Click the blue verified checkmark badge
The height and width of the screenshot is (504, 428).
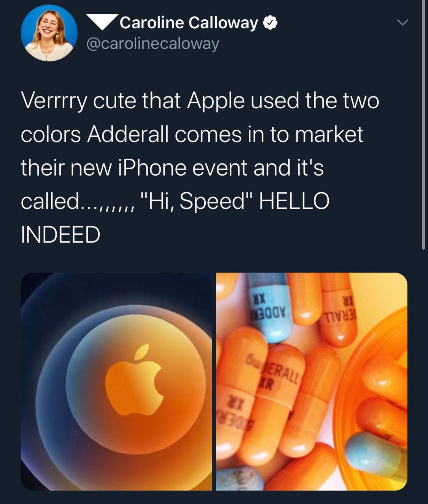(x=270, y=23)
